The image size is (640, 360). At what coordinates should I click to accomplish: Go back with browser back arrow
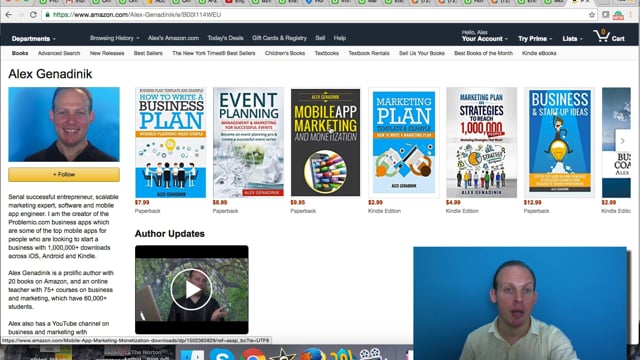click(x=9, y=15)
